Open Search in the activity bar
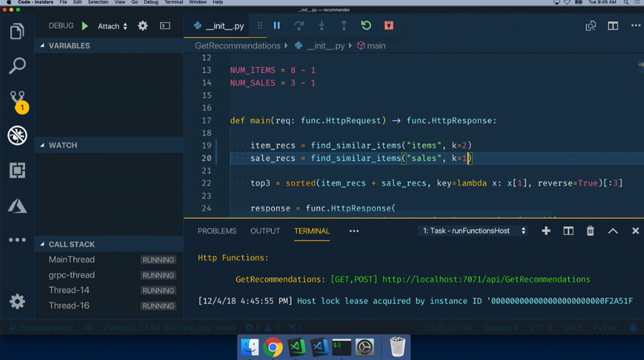 [17, 65]
